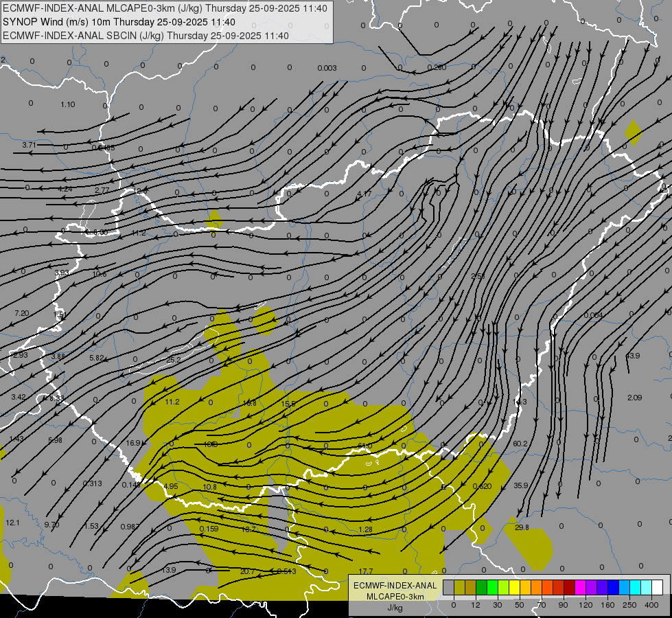Click the map value 43.9
The image size is (672, 618).
633,356
